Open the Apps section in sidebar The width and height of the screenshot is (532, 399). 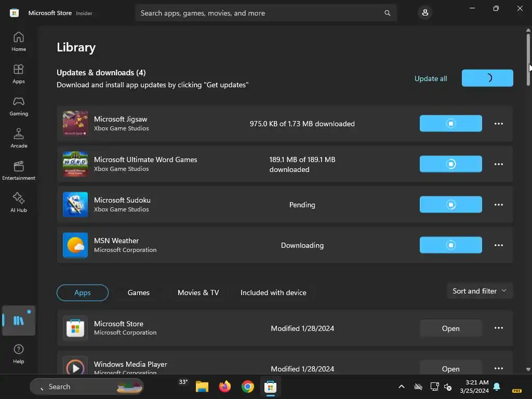19,74
